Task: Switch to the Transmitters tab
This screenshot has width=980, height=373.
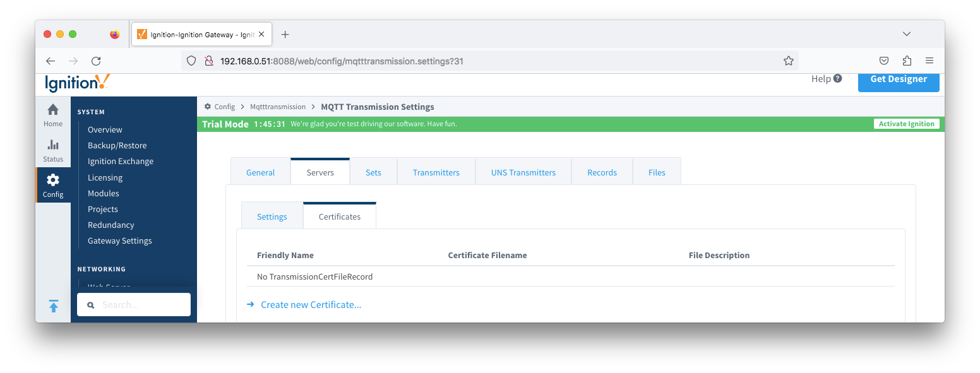Action: point(436,172)
